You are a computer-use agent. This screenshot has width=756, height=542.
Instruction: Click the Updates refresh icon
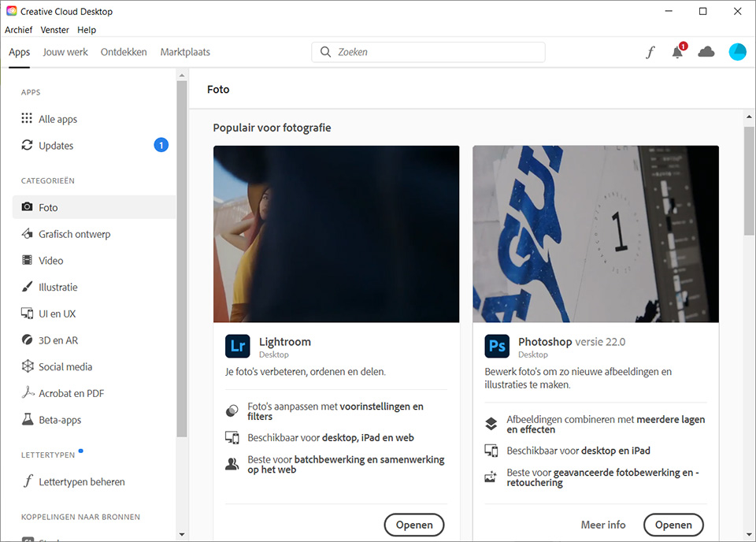[x=27, y=145]
